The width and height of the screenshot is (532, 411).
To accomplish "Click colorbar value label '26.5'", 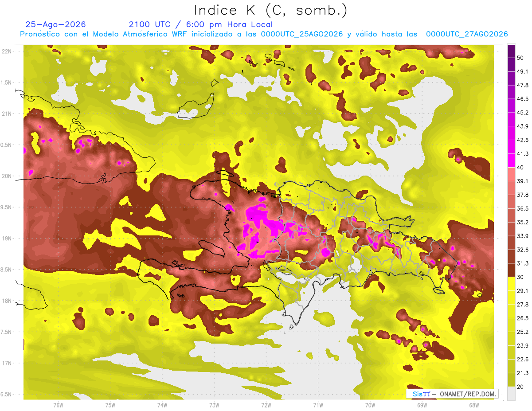I will [522, 318].
